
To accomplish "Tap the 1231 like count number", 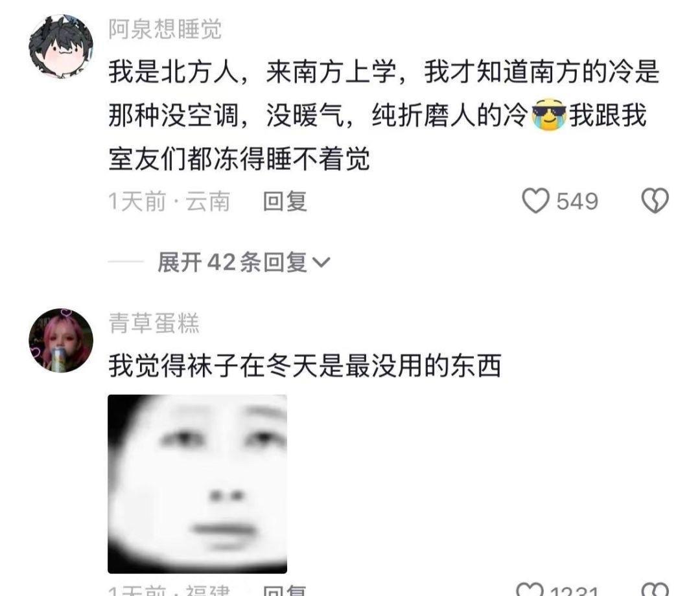I will point(574,591).
